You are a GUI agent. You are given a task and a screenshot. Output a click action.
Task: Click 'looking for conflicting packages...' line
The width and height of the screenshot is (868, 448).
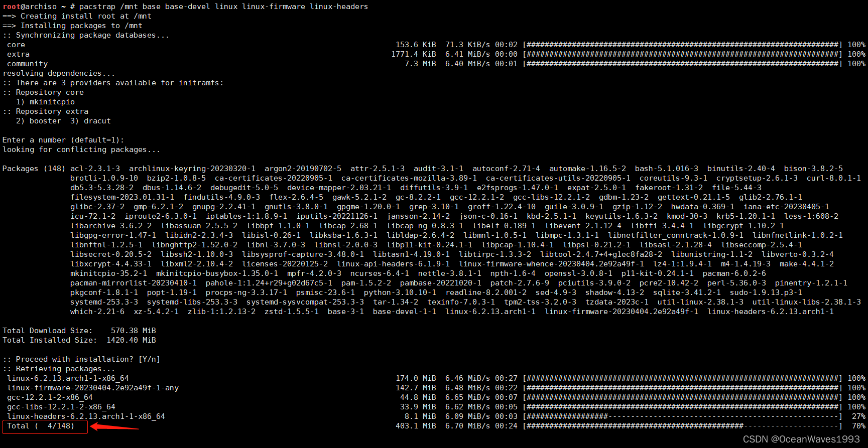coord(81,150)
